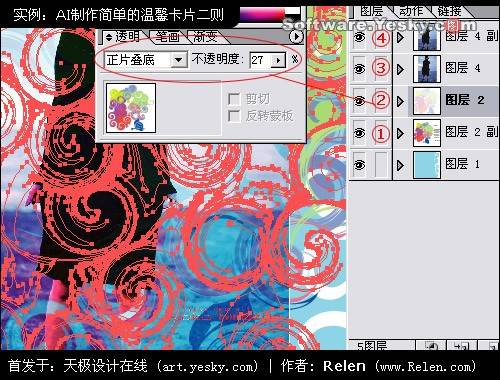
Task: Switch to the 渐变 tab
Action: 205,37
